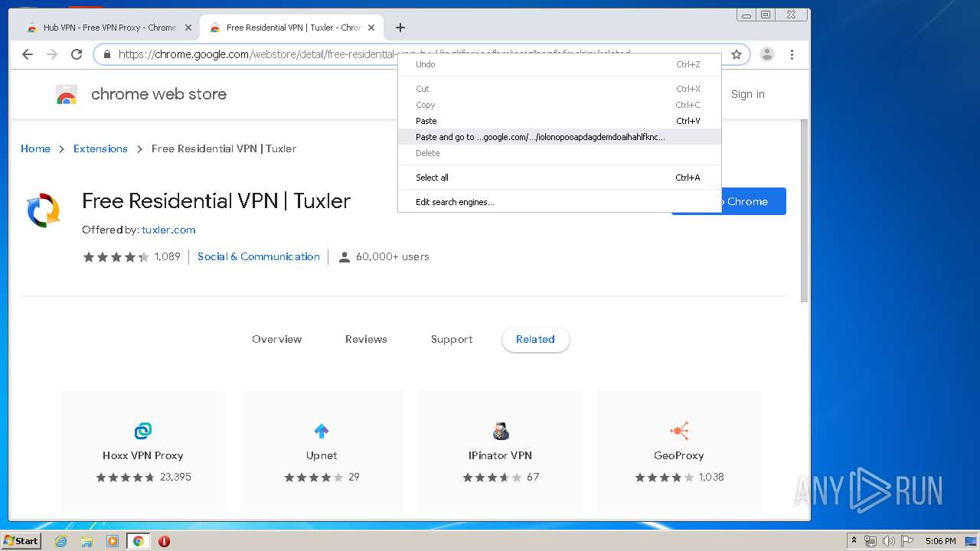Viewport: 980px width, 551px height.
Task: Reload the current page
Action: tap(77, 54)
